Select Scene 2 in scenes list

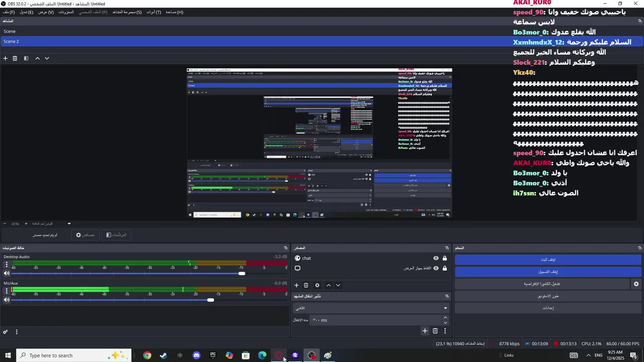[322, 41]
